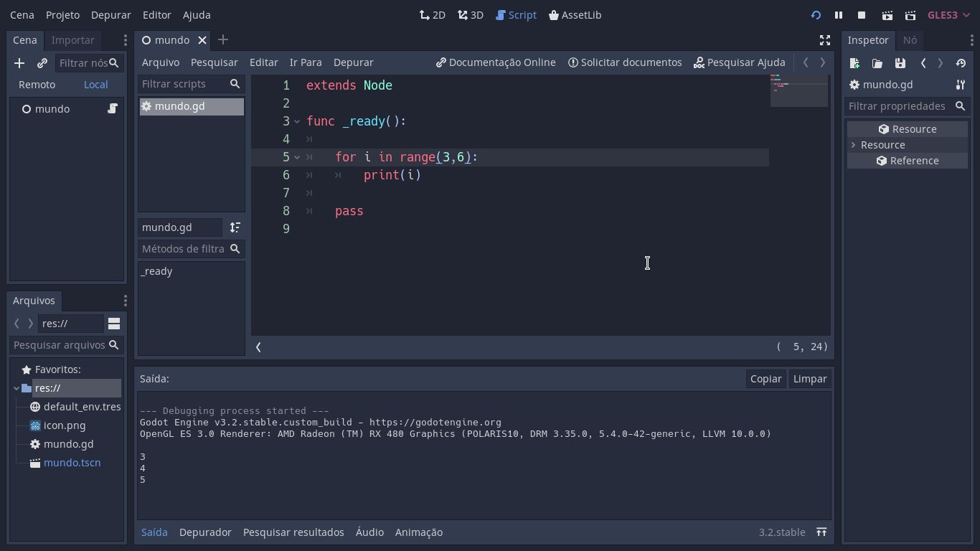This screenshot has height=551, width=980.
Task: Toggle split mode in Arquivos dock
Action: (x=114, y=324)
